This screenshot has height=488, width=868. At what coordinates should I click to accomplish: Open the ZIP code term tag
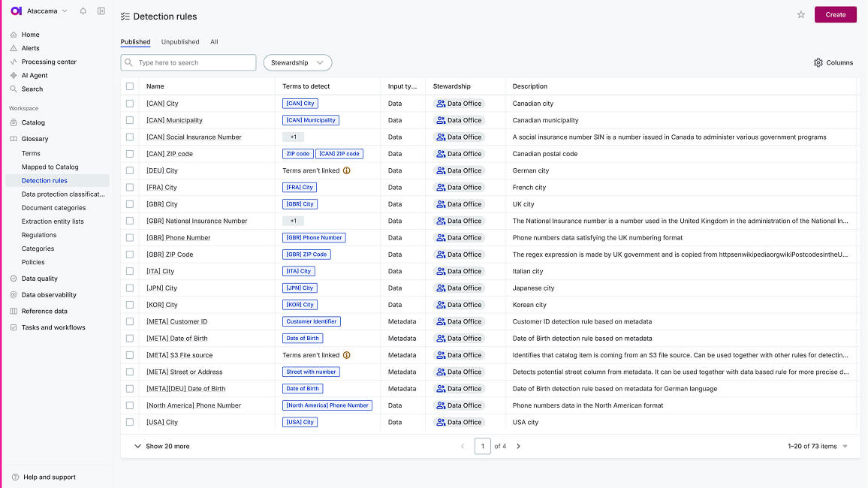pyautogui.click(x=298, y=154)
